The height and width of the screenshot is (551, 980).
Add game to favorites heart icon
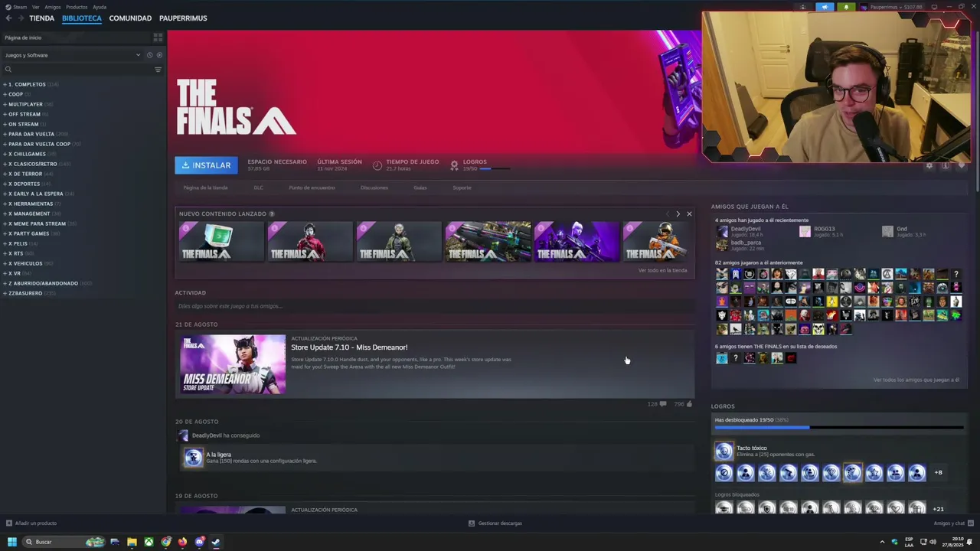[962, 165]
